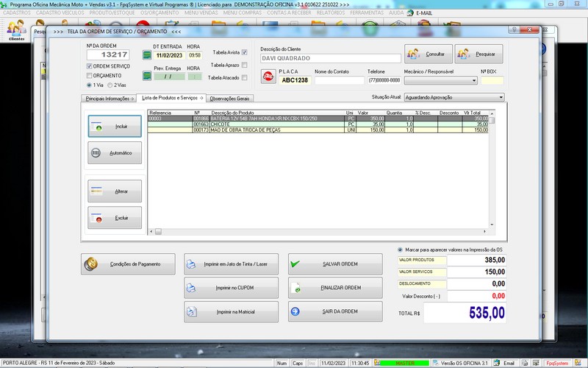Screen dimensions: 588x368
Task: Open the CADASTROS menu
Action: 17,13
